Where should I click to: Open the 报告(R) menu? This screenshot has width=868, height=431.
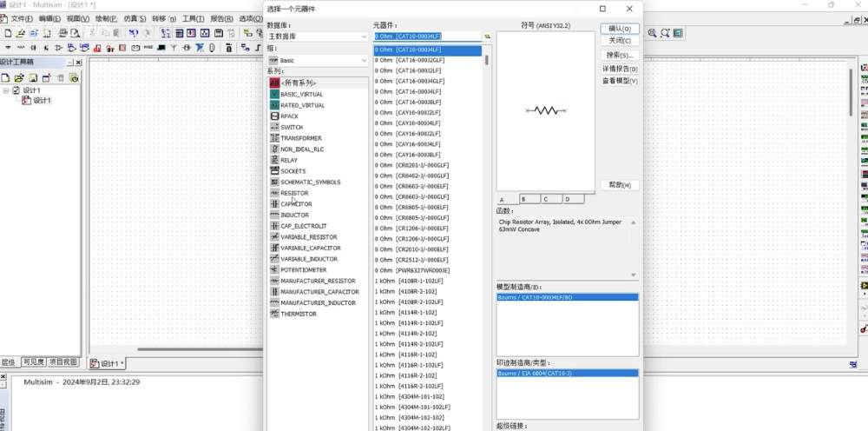tap(221, 18)
